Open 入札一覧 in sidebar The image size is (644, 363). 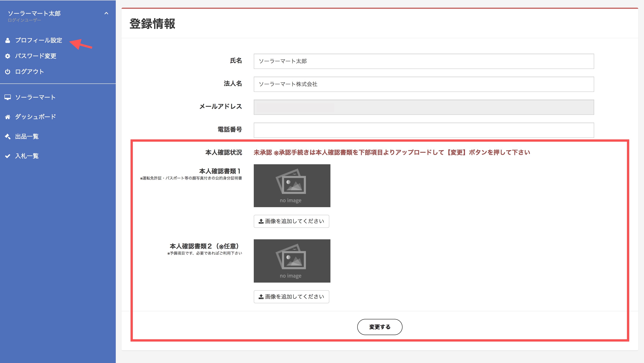pos(27,156)
